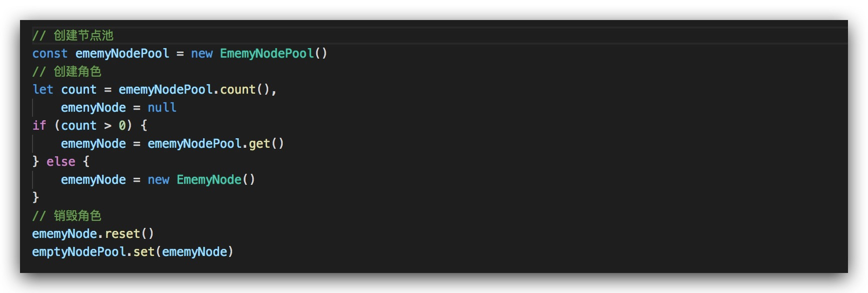868x293 pixels.
Task: Click the else keyword
Action: (x=61, y=162)
